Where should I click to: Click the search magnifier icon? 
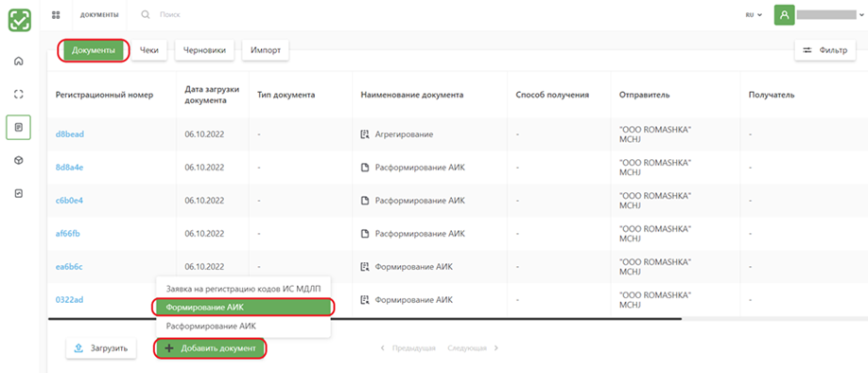(x=146, y=15)
